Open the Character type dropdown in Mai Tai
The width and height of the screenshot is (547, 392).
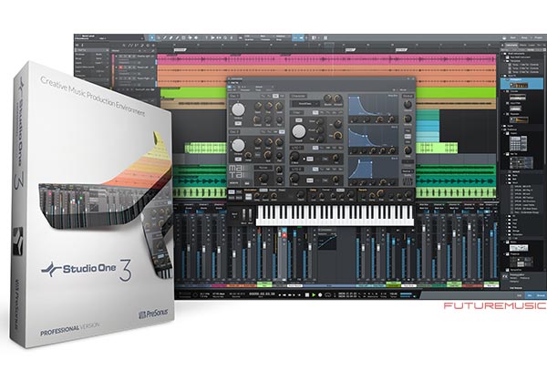point(305,104)
